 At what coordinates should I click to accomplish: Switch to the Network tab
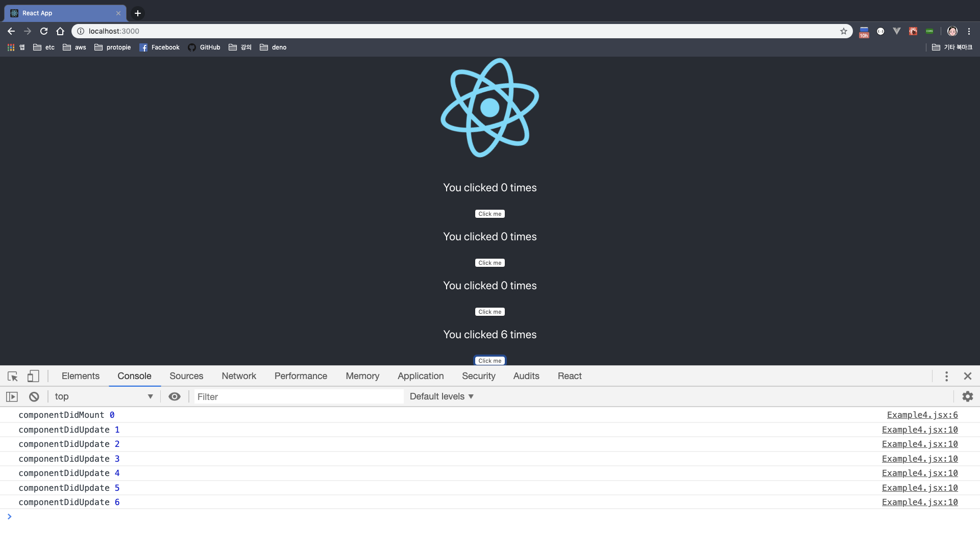pos(239,376)
